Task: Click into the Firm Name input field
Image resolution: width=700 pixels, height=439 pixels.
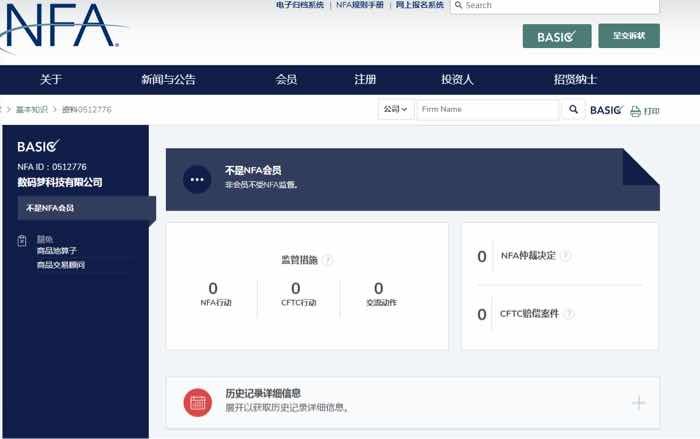Action: tap(488, 109)
